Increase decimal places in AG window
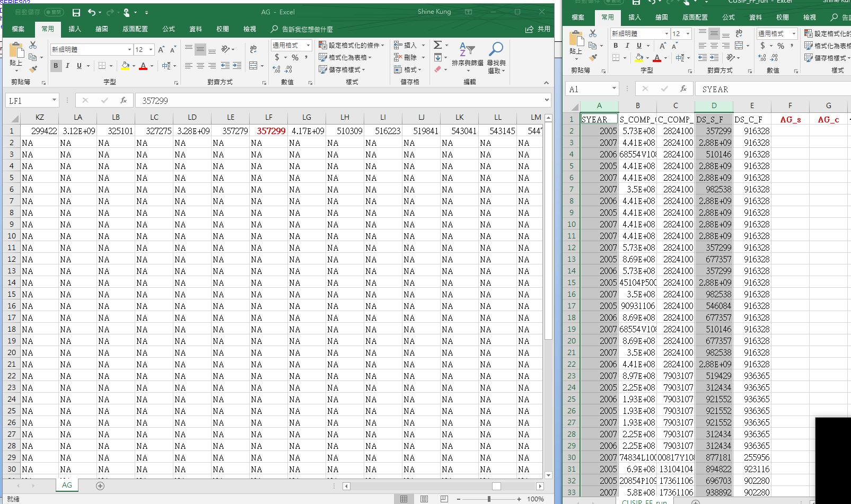The width and height of the screenshot is (851, 504). [x=277, y=69]
